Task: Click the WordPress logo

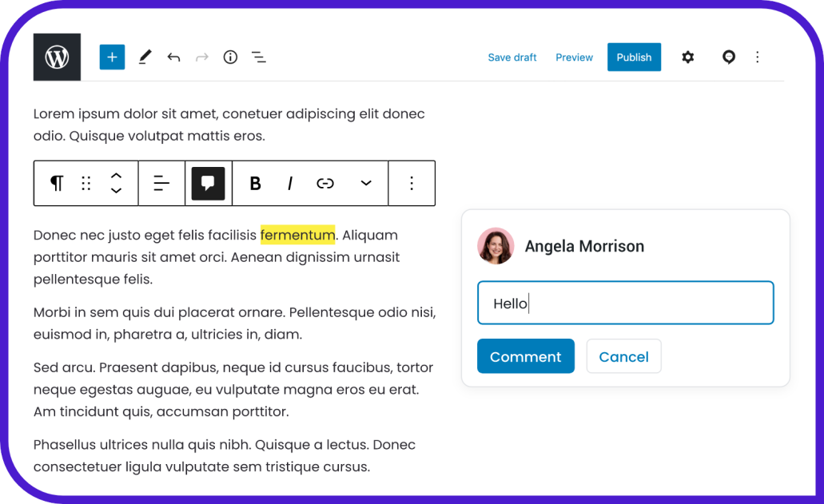Action: [x=57, y=58]
